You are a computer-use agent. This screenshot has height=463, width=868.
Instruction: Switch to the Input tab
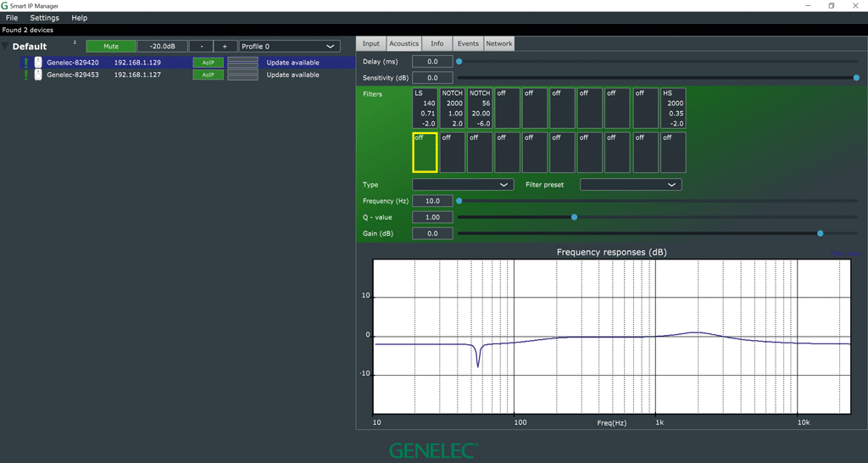point(371,44)
